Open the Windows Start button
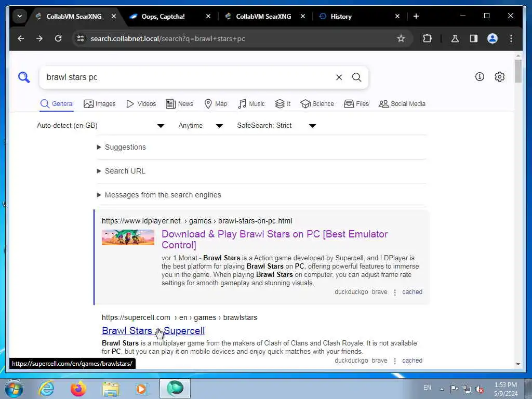 (x=14, y=389)
